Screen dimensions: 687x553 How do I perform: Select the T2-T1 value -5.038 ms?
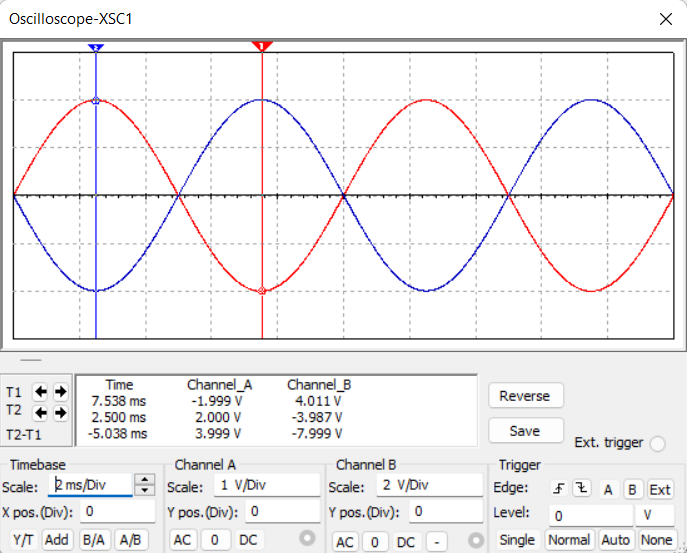117,434
